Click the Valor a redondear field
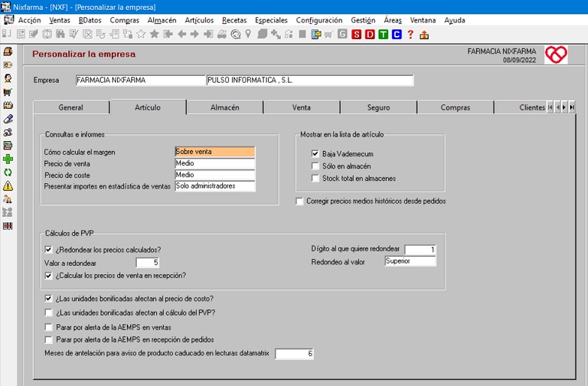 (148, 263)
